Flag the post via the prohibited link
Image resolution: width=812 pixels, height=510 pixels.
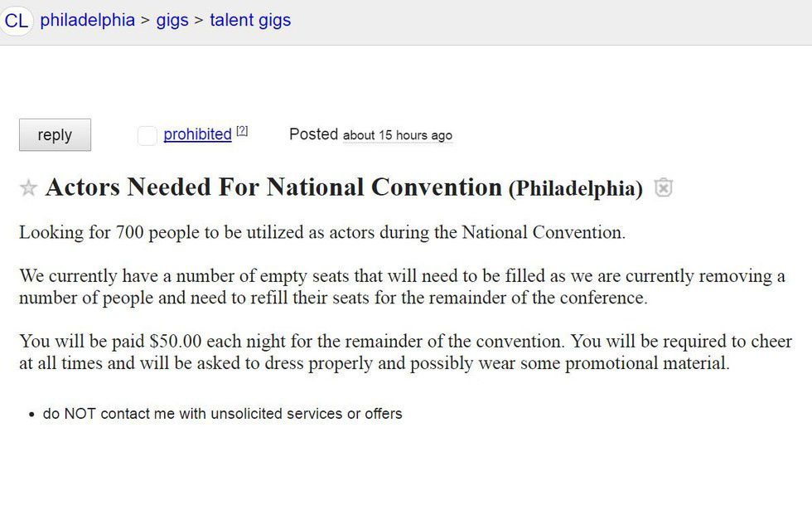point(197,134)
